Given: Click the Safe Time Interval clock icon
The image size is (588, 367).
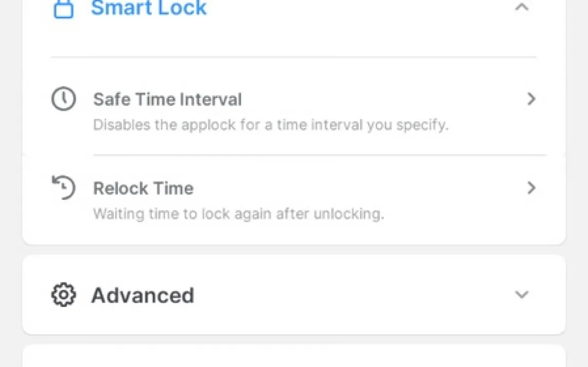Looking at the screenshot, I should [64, 99].
